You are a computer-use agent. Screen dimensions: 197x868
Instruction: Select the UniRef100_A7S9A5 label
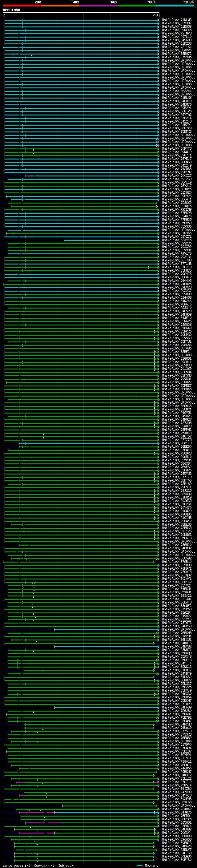[177, 57]
